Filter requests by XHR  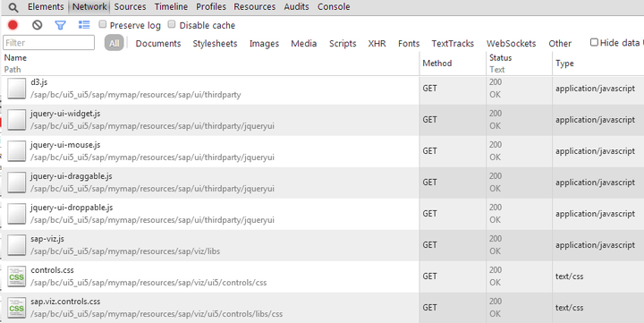[x=377, y=43]
